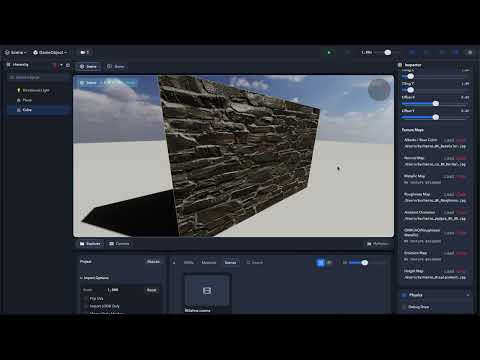
Task: Click the last top-right toolbar icon
Action: pos(470,52)
